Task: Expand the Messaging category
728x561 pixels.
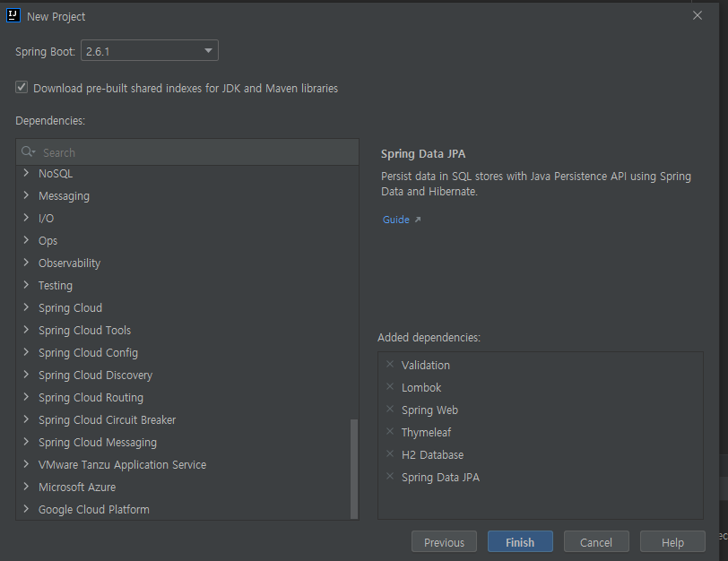Action: 27,195
